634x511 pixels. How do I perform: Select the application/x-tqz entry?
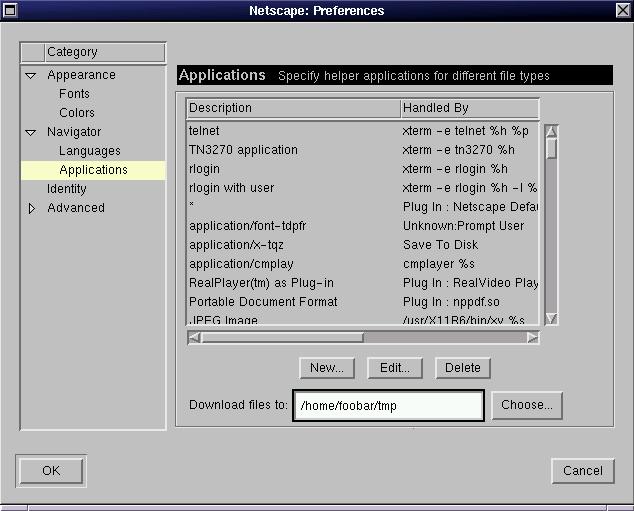coord(363,245)
